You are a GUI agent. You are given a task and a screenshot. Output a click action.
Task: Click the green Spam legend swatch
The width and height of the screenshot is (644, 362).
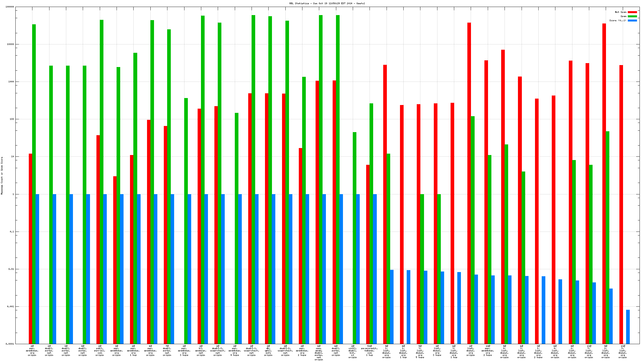click(x=632, y=16)
